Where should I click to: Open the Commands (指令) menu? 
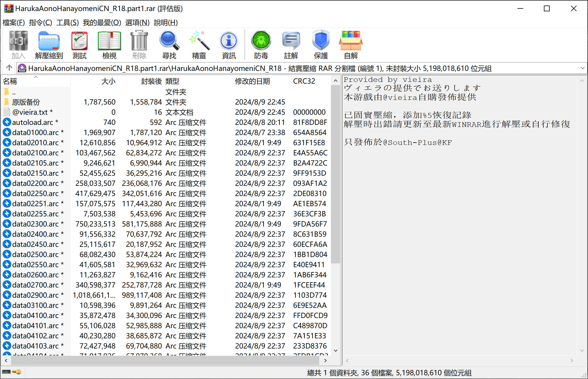tap(40, 22)
